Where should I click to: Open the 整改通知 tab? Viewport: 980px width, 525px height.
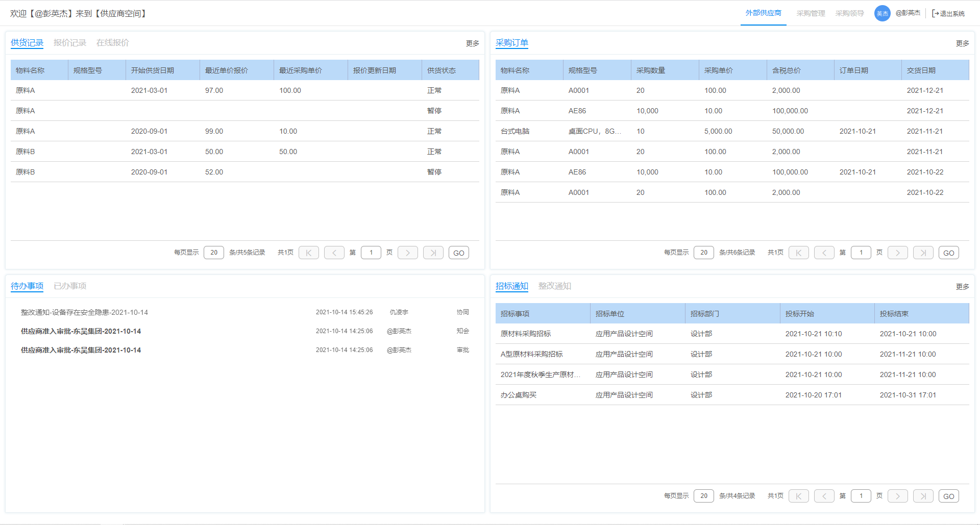click(x=554, y=286)
